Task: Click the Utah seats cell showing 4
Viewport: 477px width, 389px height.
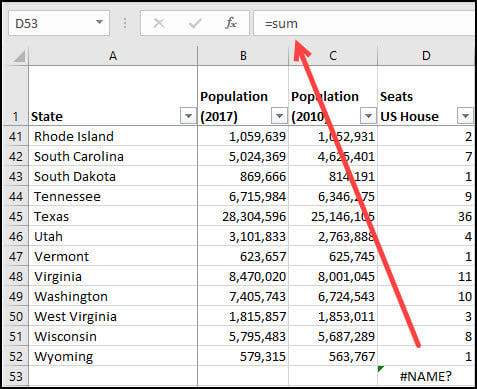Action: click(x=426, y=236)
